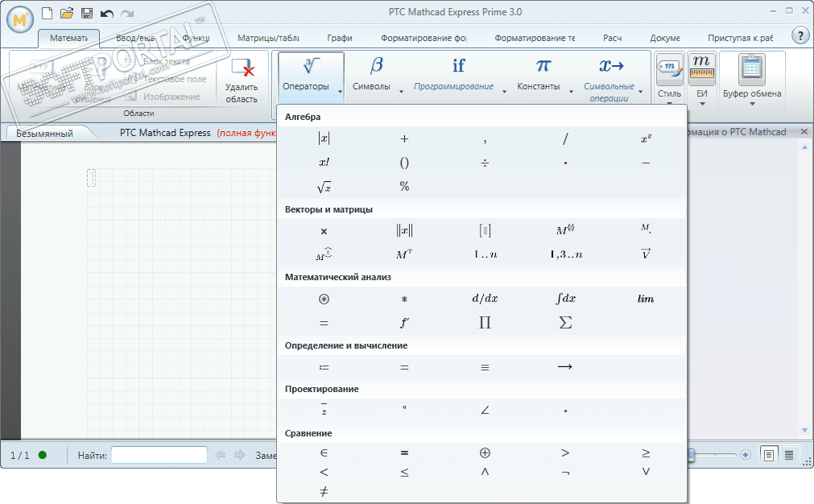The width and height of the screenshot is (814, 504).
Task: Insert the complex conjugate operator
Action: (324, 410)
